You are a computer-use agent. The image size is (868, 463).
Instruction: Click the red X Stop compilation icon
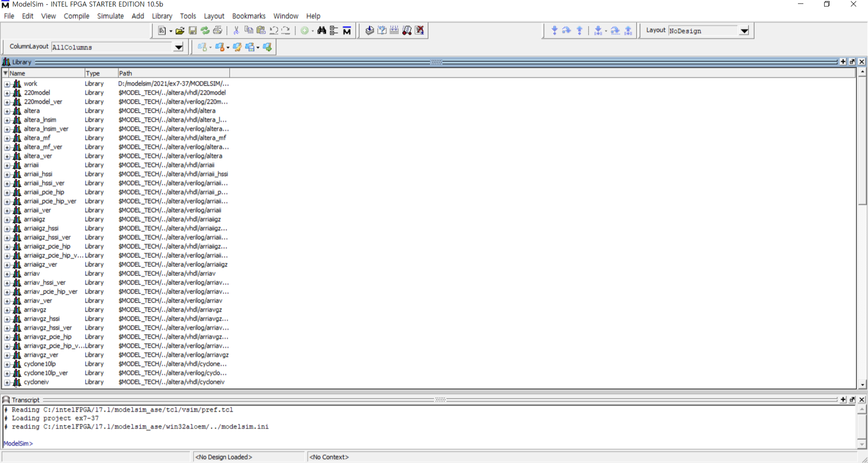point(420,30)
